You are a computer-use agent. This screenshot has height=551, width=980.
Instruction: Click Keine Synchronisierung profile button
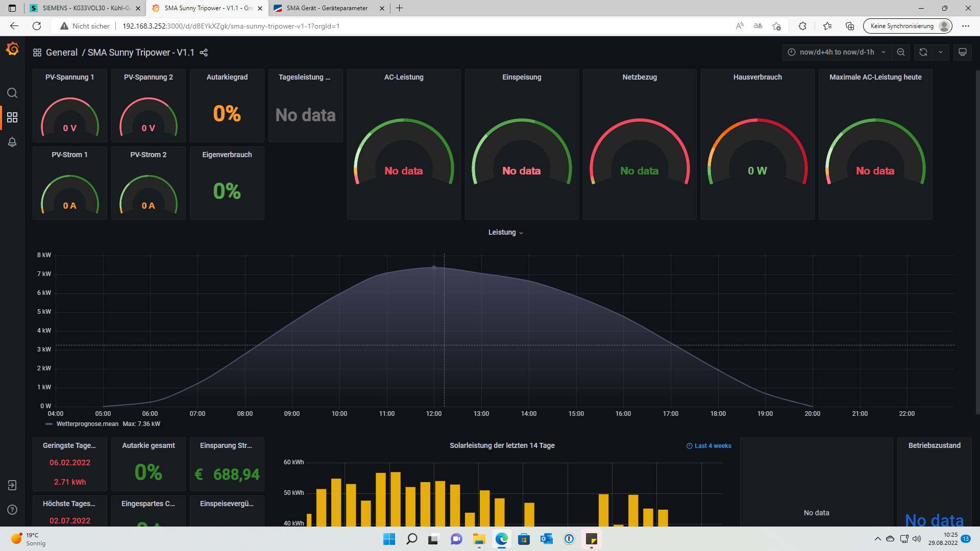(908, 26)
